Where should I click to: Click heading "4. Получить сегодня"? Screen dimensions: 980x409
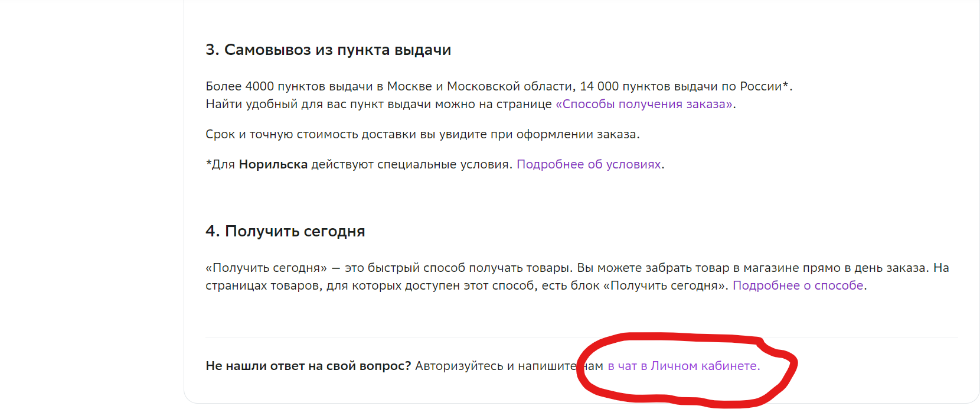[x=285, y=232]
